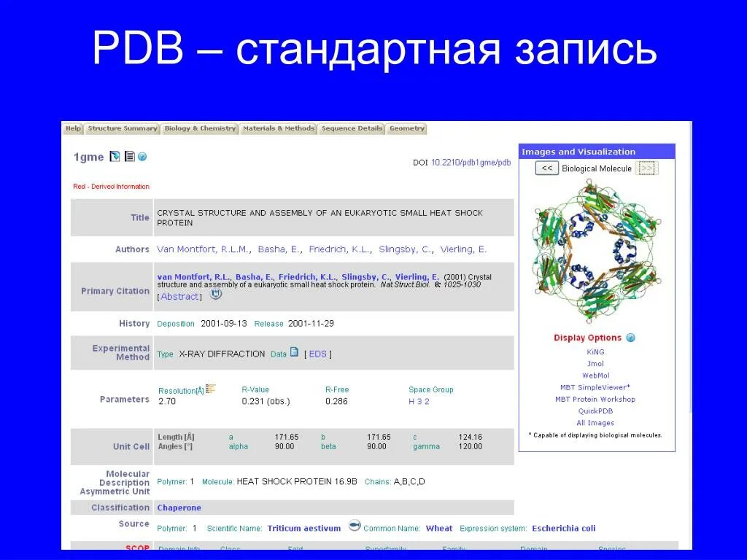Click molecule name HEAT SHOCK PROTEIN 16.9B
The height and width of the screenshot is (560, 747).
coord(297,481)
